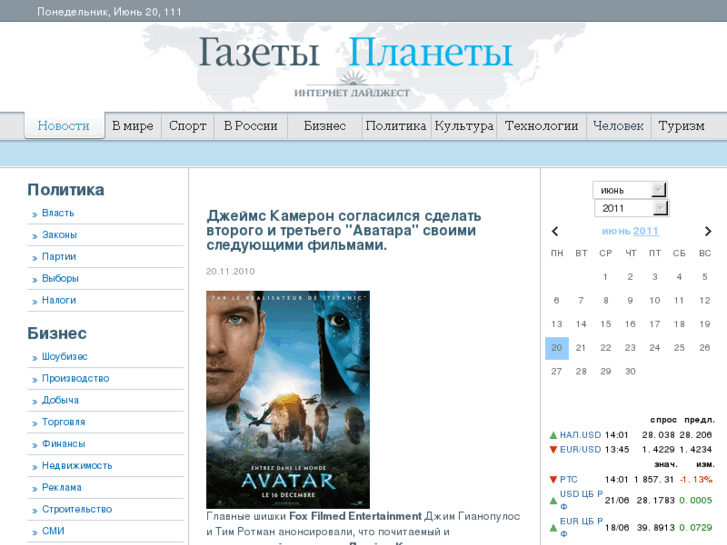The height and width of the screenshot is (545, 727).
Task: Open the month dropdown showing июнь
Action: (630, 190)
